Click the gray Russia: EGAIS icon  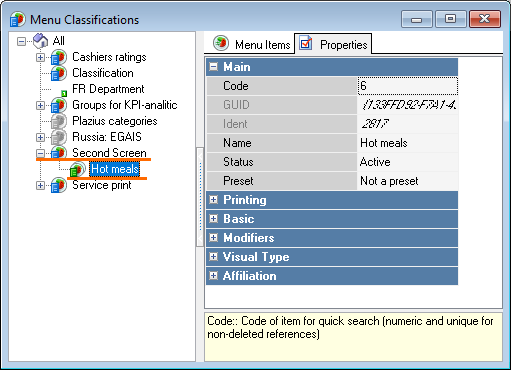[x=59, y=137]
